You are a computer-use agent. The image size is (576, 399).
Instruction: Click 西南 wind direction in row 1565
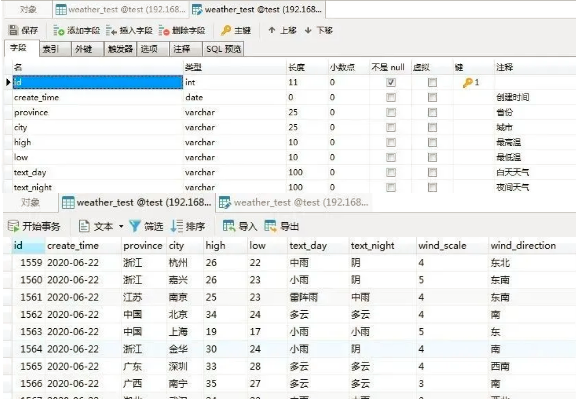click(500, 366)
